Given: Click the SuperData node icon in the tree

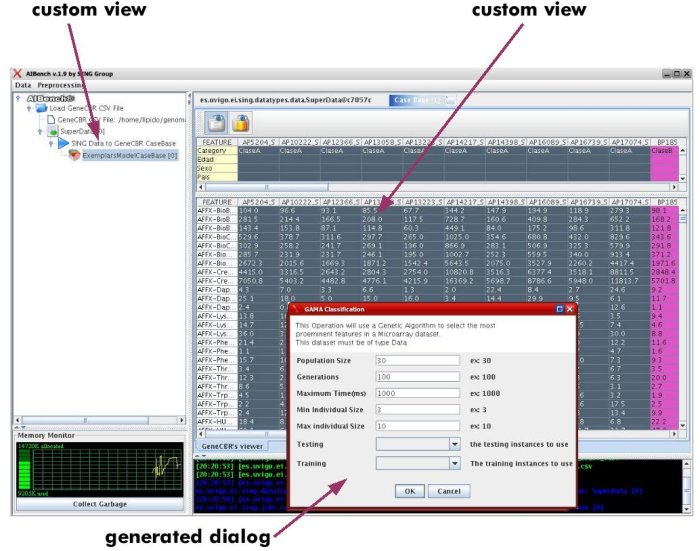Looking at the screenshot, I should [x=53, y=131].
